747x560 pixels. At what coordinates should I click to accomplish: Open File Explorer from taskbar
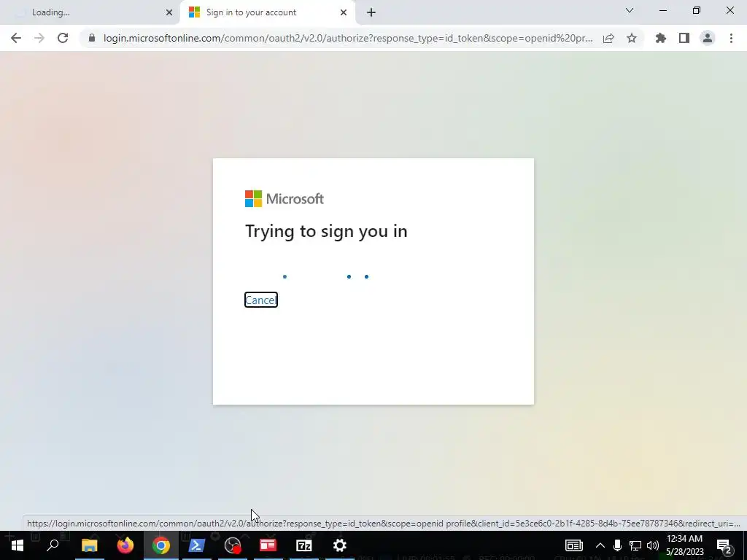(90, 545)
